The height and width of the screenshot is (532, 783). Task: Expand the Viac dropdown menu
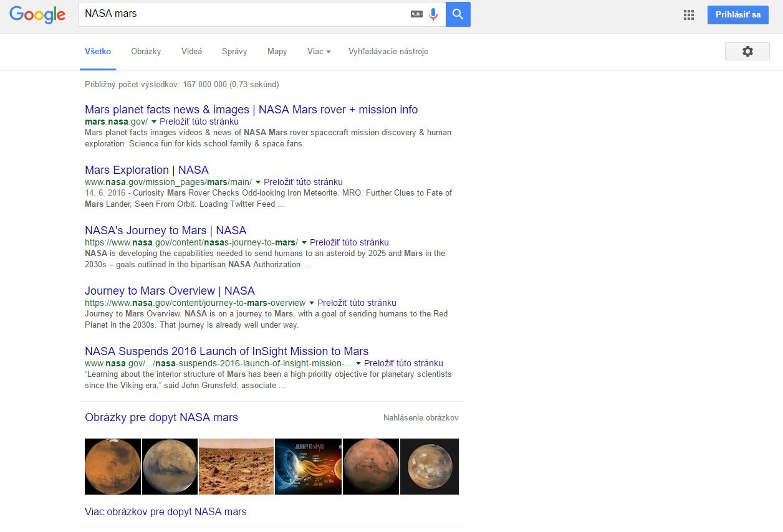click(x=319, y=52)
